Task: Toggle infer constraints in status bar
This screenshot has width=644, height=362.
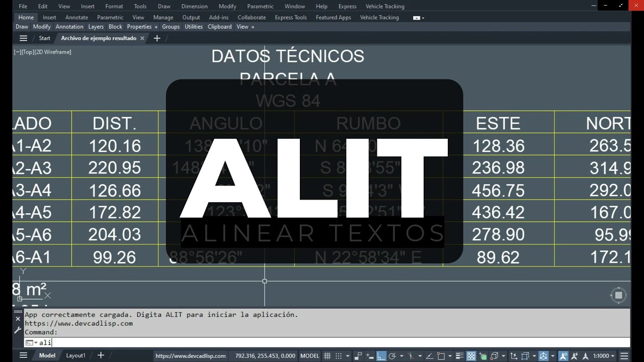Action: tap(358, 356)
